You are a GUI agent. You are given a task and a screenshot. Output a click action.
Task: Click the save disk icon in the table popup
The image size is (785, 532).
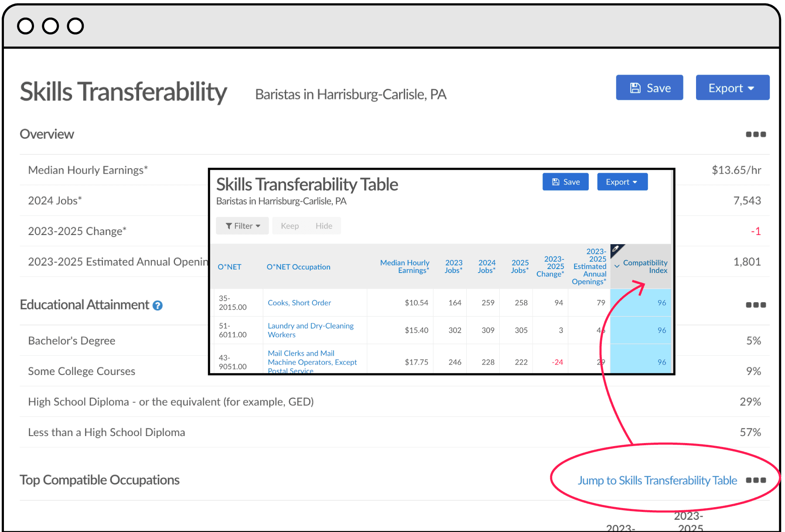pos(556,181)
